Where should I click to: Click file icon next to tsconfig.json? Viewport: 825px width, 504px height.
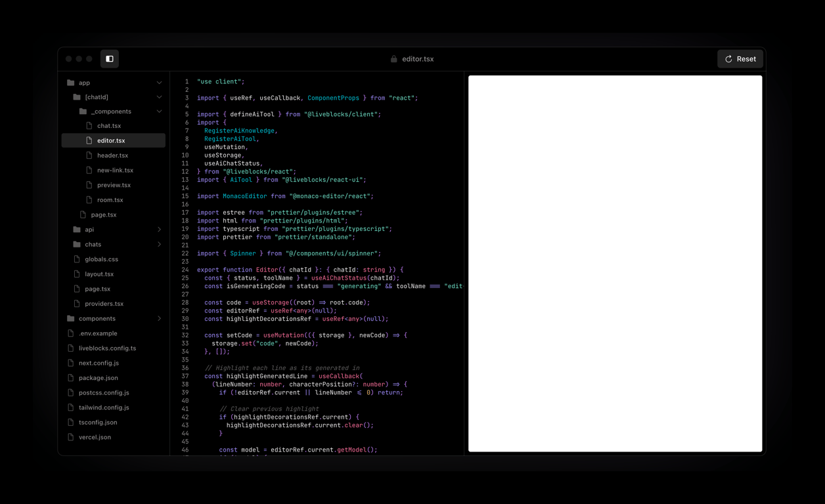[71, 422]
